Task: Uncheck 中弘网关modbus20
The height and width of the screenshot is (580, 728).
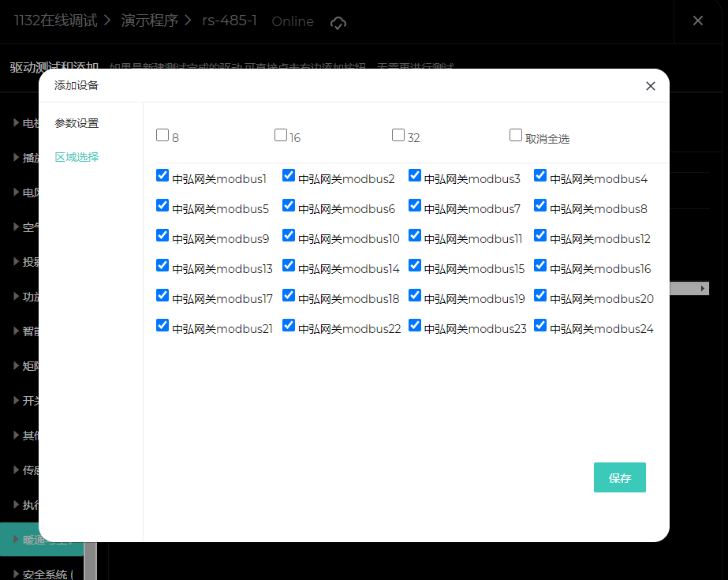Action: tap(540, 295)
